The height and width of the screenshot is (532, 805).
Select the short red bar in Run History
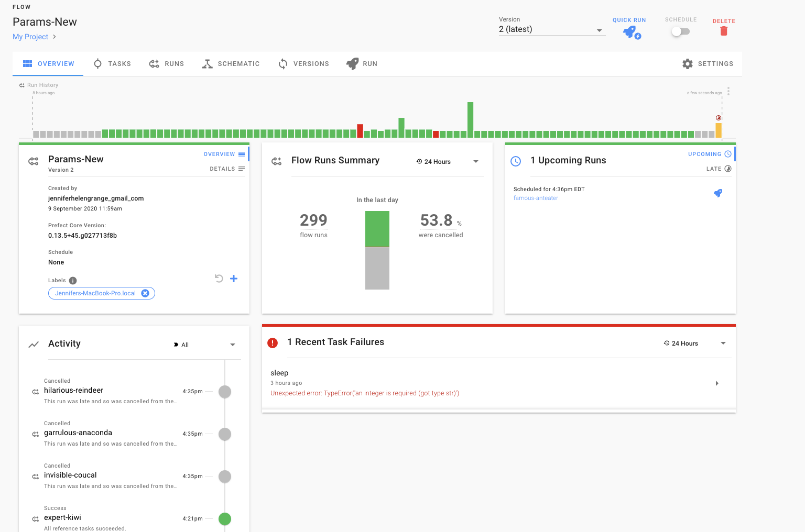(436, 135)
